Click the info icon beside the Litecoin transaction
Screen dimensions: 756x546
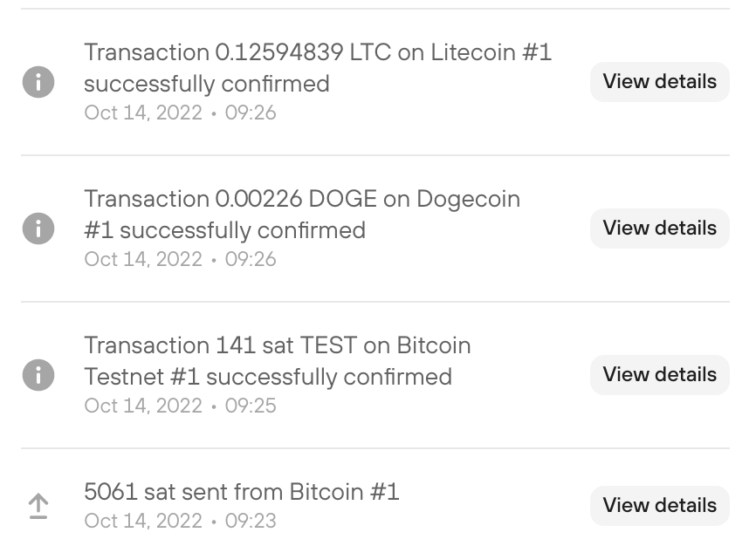(38, 81)
